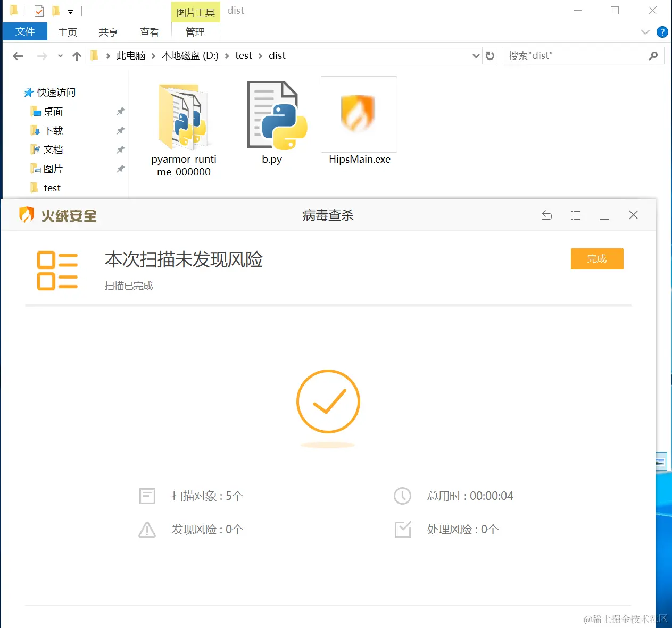
Task: Click the 扫描对象 document icon
Action: pos(147,496)
